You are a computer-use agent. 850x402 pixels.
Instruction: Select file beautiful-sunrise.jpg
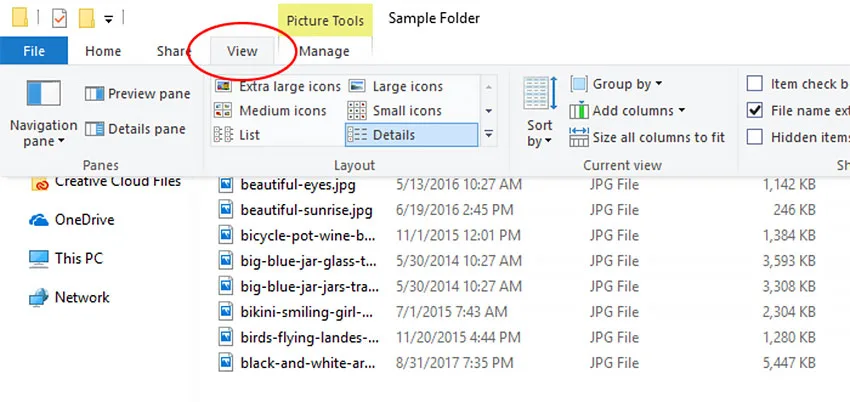pos(306,210)
